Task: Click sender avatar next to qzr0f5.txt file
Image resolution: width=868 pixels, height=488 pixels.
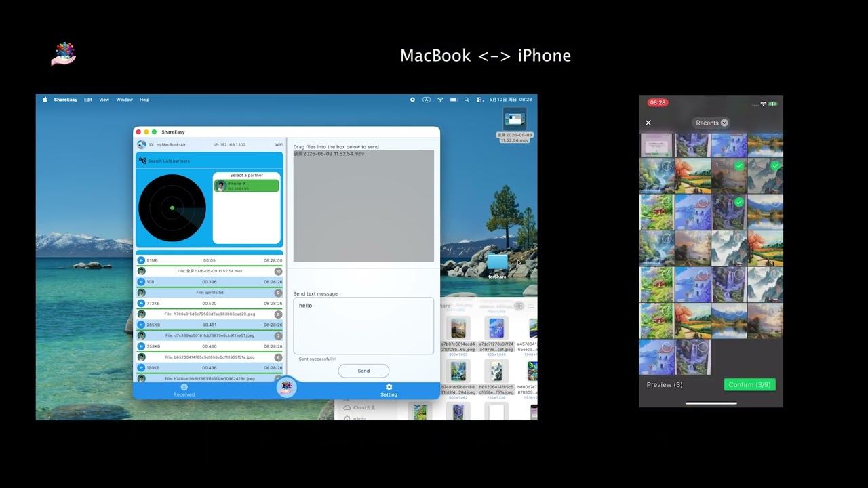Action: (x=141, y=293)
